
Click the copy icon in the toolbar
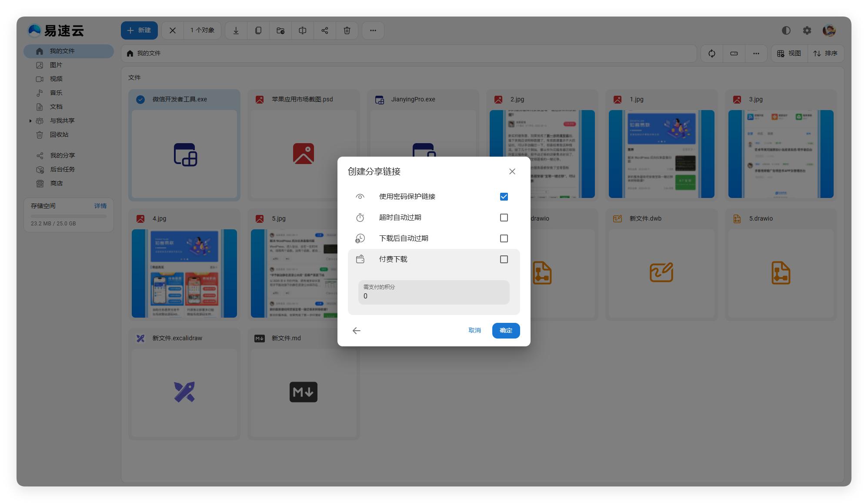click(x=258, y=30)
